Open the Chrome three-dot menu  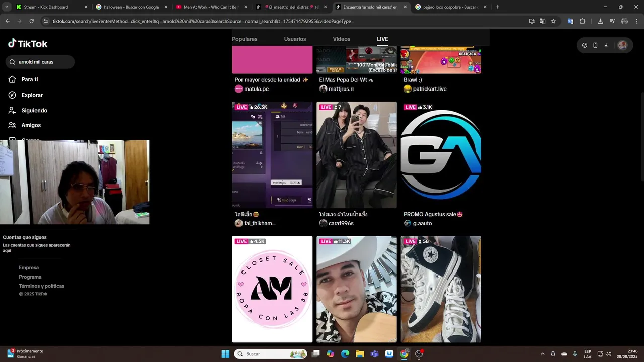(637, 21)
